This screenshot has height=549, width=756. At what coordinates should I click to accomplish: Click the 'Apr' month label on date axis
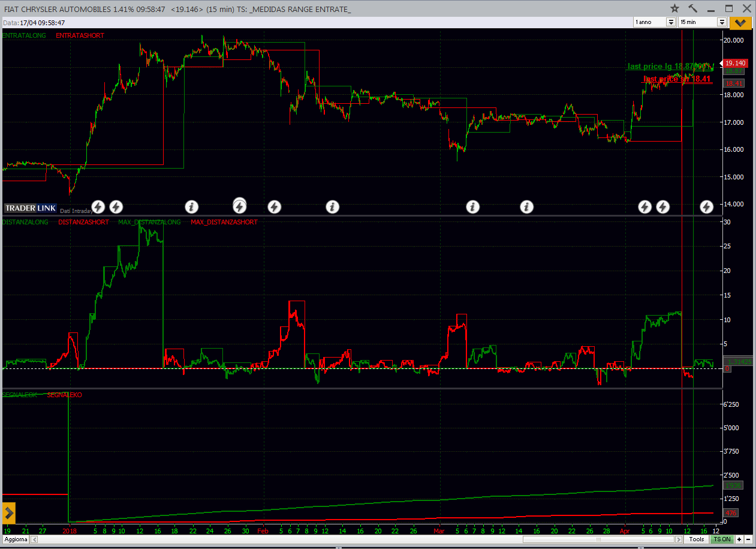pyautogui.click(x=625, y=531)
